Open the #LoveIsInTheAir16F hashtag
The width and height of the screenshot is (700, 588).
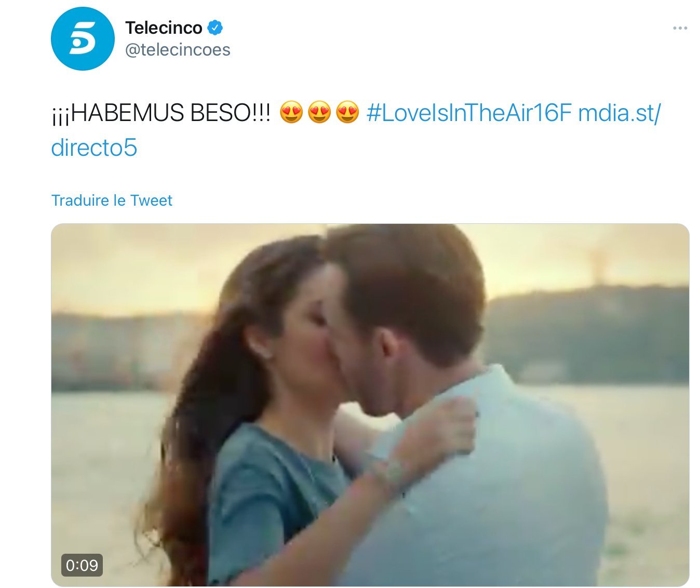pos(469,113)
